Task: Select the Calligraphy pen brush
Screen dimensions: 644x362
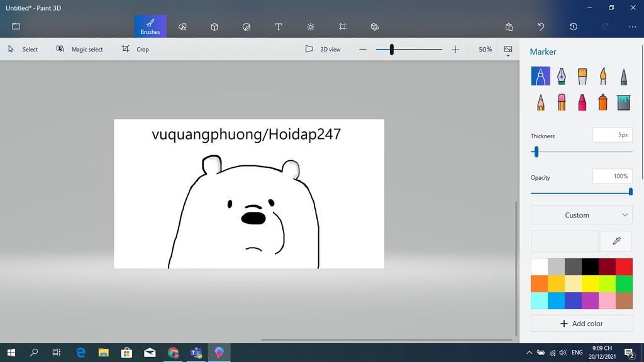Action: [x=562, y=76]
